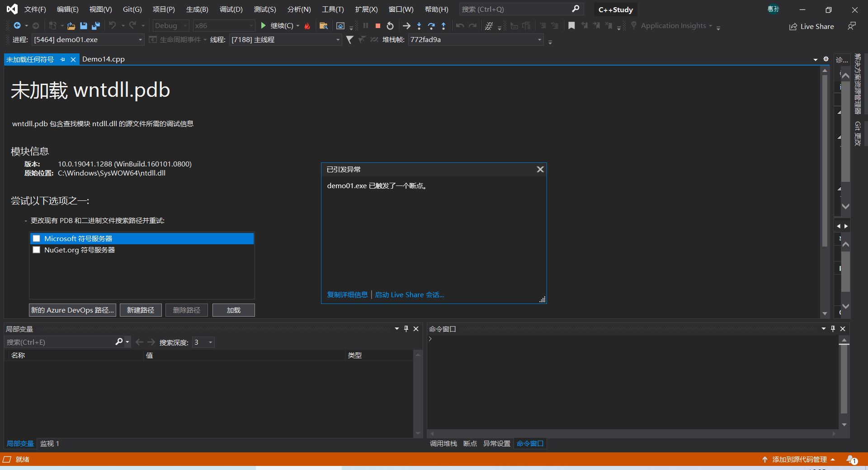868x470 pixels.
Task: Click the 加载 button
Action: tap(234, 310)
